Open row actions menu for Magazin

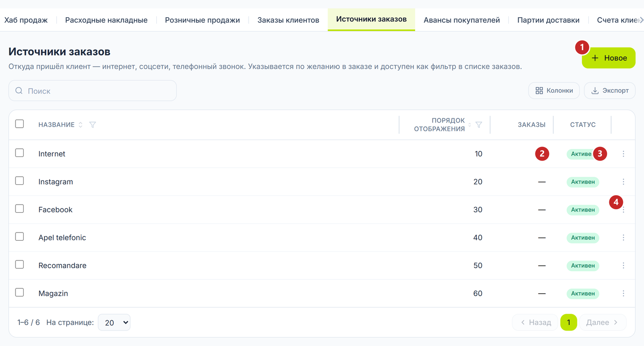(623, 294)
